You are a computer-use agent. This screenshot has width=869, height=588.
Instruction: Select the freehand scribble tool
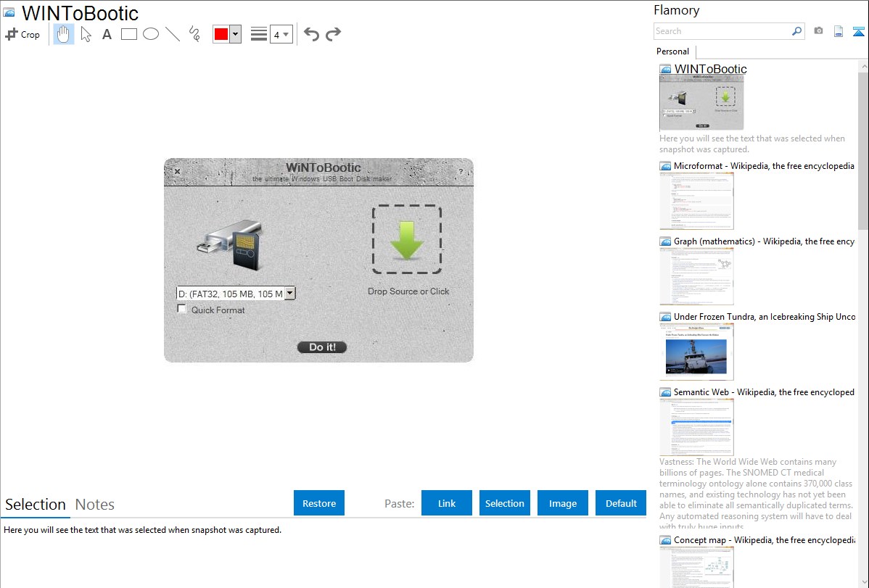(194, 34)
